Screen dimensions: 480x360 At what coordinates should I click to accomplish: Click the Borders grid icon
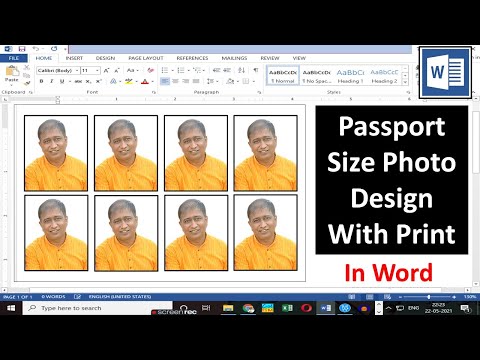246,81
